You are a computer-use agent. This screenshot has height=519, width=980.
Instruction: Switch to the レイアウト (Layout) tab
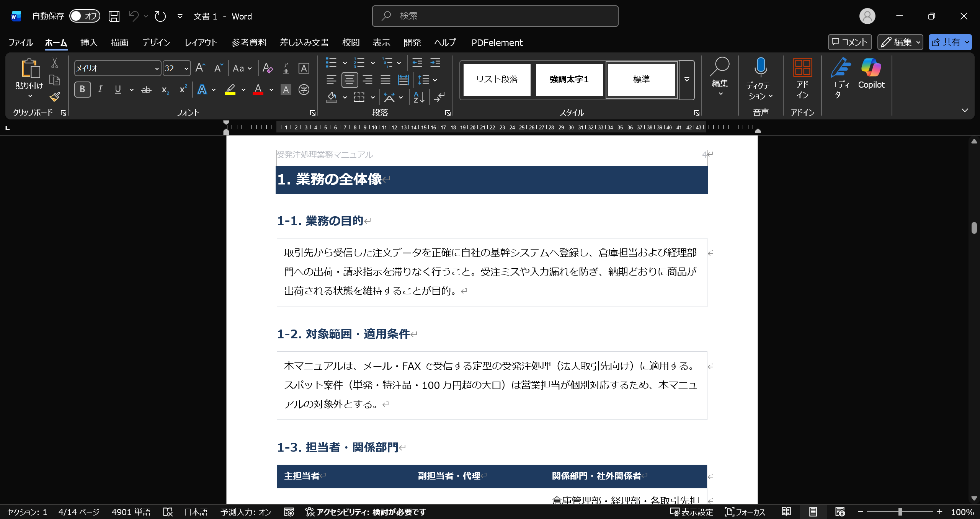pyautogui.click(x=201, y=42)
